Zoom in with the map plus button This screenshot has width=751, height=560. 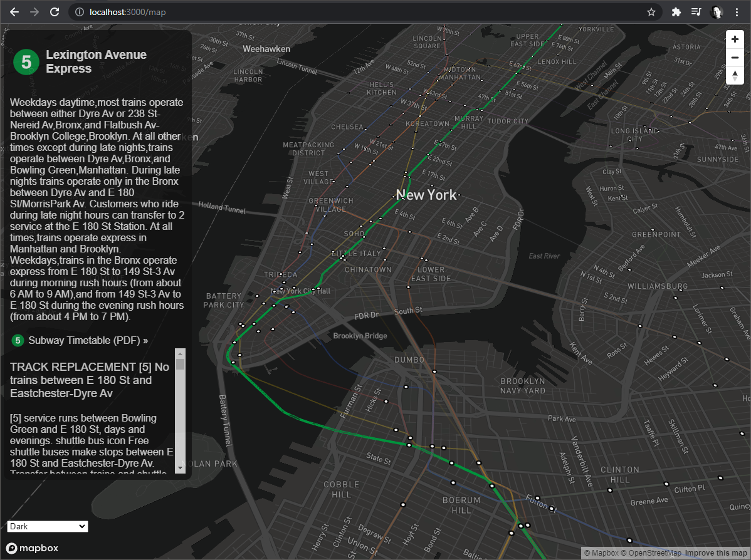pyautogui.click(x=735, y=39)
